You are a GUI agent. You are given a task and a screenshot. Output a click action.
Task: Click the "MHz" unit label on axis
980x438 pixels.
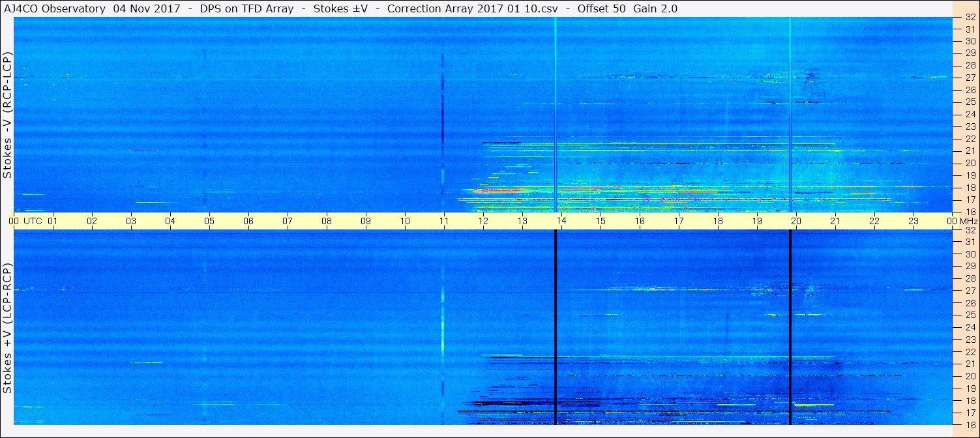point(969,221)
